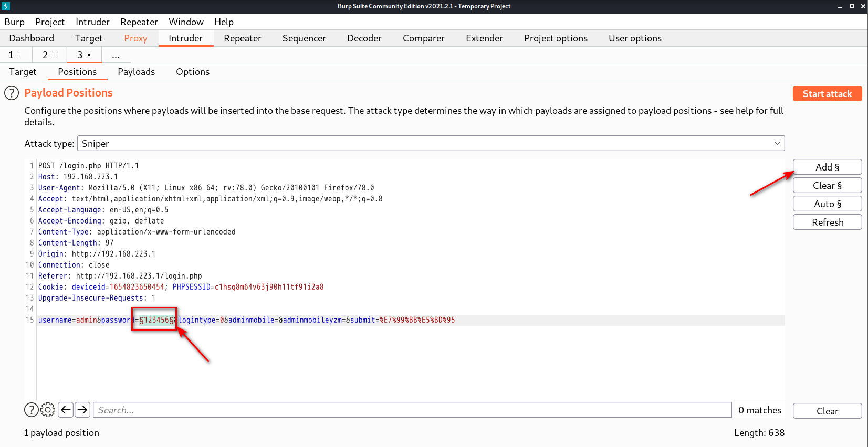Open the Burp menu
Viewport: 868px width, 447px height.
click(15, 22)
